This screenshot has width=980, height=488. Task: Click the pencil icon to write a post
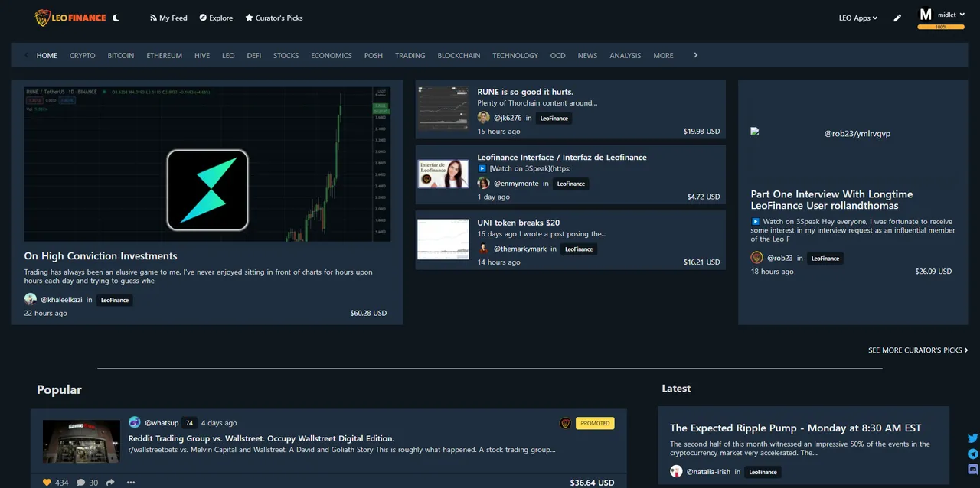897,18
